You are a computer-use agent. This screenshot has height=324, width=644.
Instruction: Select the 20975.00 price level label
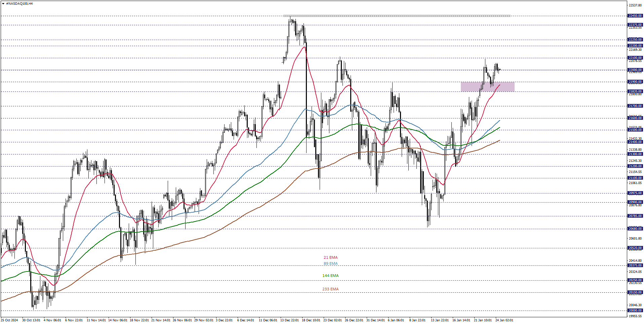pos(635,193)
